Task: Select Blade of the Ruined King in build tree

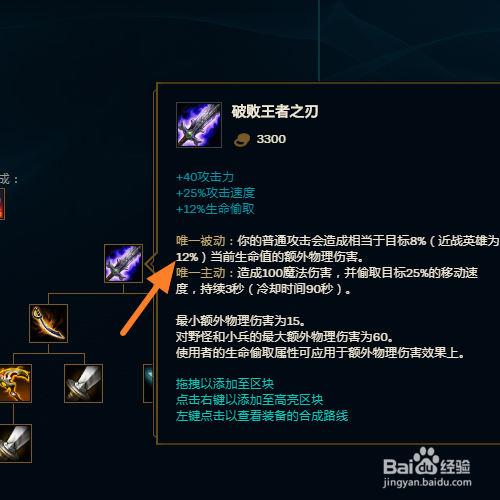Action: pyautogui.click(x=123, y=263)
